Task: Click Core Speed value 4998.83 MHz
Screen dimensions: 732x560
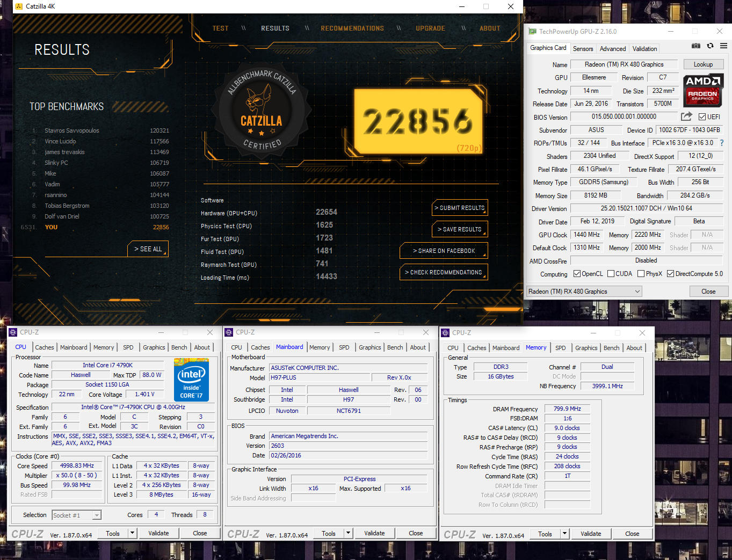Action: pos(77,466)
